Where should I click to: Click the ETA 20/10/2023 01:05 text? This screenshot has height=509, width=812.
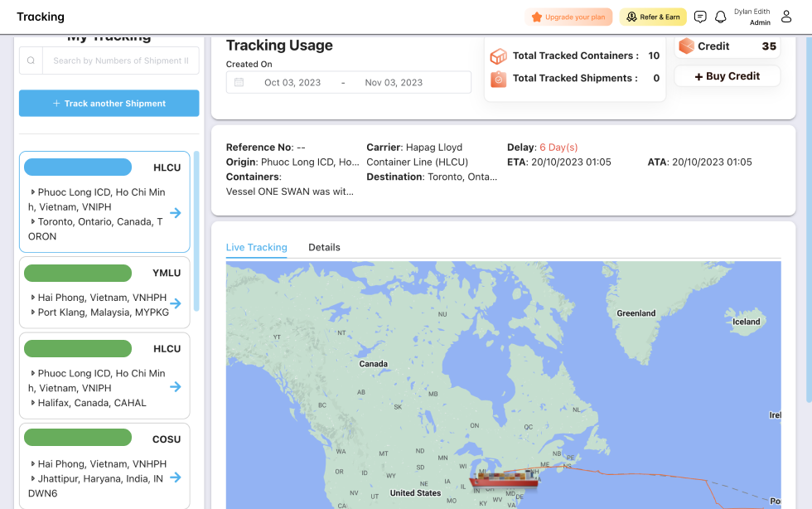click(558, 162)
